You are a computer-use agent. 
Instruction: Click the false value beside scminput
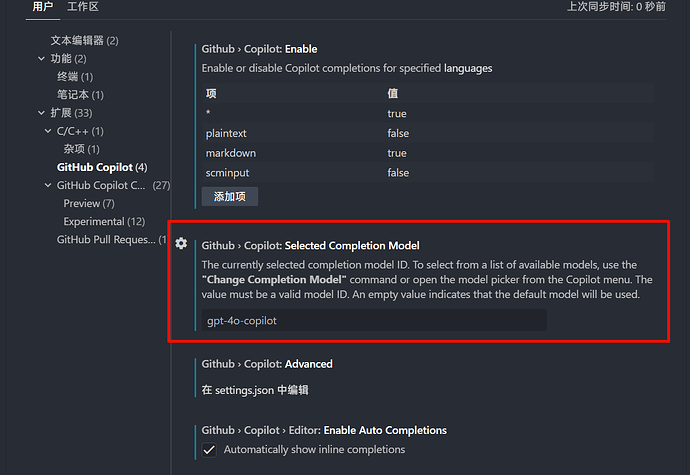pyautogui.click(x=398, y=173)
